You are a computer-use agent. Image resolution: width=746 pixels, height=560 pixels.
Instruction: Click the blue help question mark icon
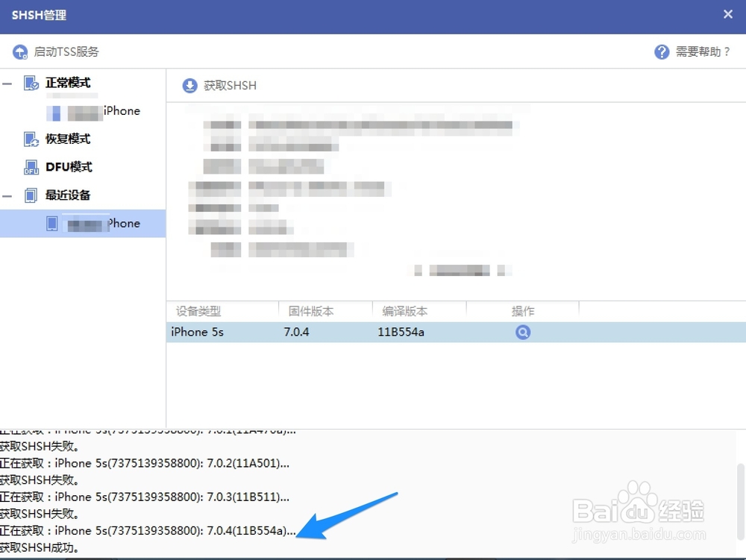tap(661, 51)
